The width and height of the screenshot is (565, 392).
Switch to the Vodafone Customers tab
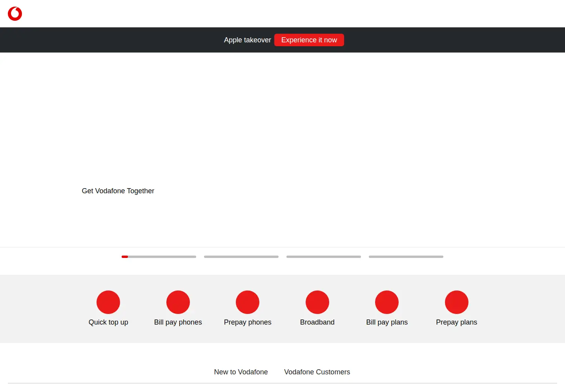317,372
